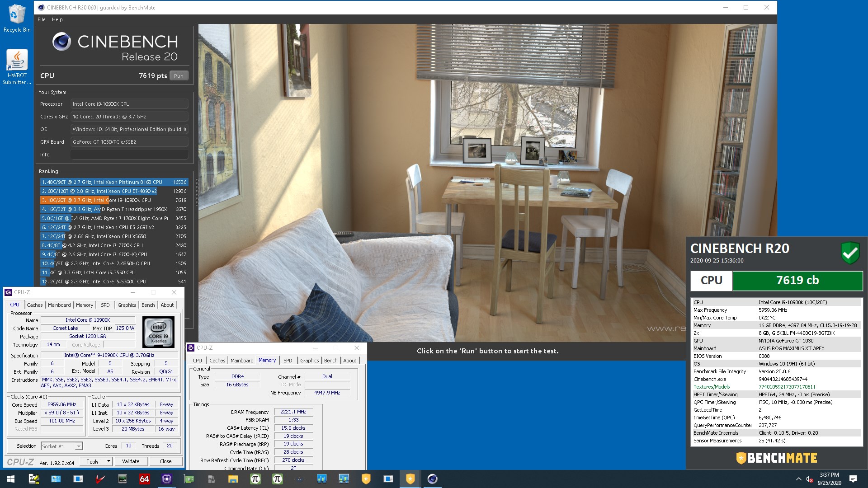This screenshot has width=868, height=488.
Task: Open Caches tab in right CPU-Z window
Action: (x=217, y=361)
